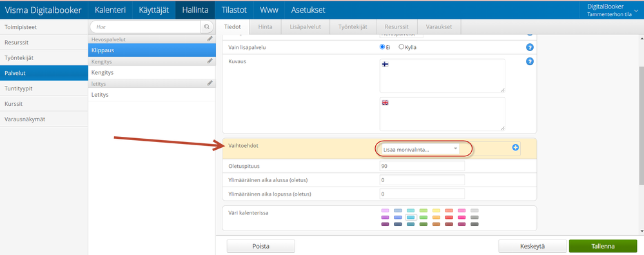
Task: Open Tuntityypit in the left sidebar
Action: tap(44, 88)
